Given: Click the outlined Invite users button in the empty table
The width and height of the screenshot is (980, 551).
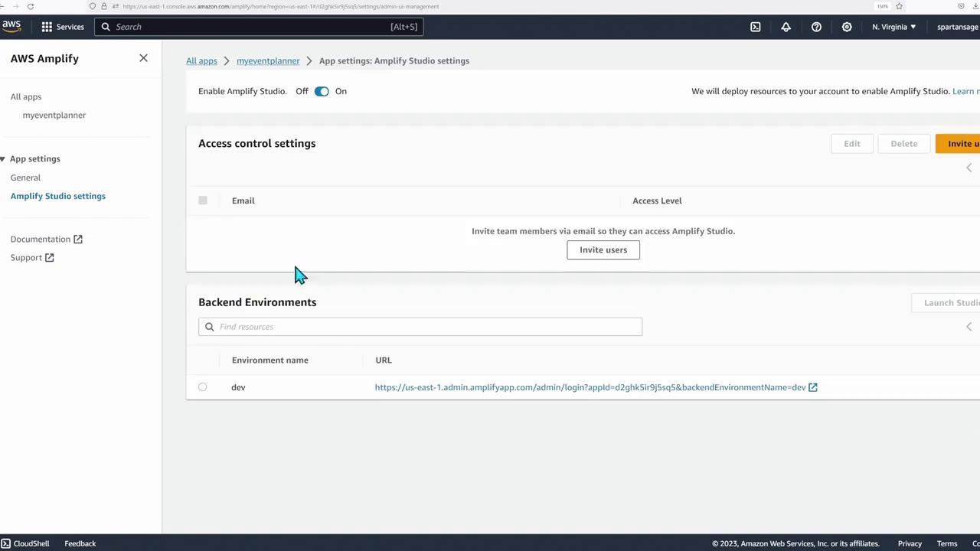Looking at the screenshot, I should (x=603, y=250).
